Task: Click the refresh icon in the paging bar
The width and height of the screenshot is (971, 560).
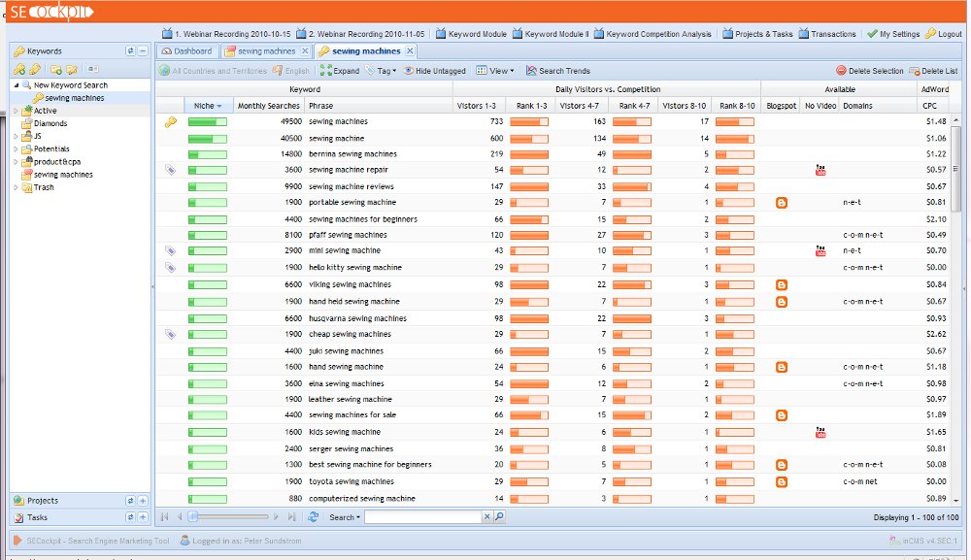Action: [x=313, y=517]
